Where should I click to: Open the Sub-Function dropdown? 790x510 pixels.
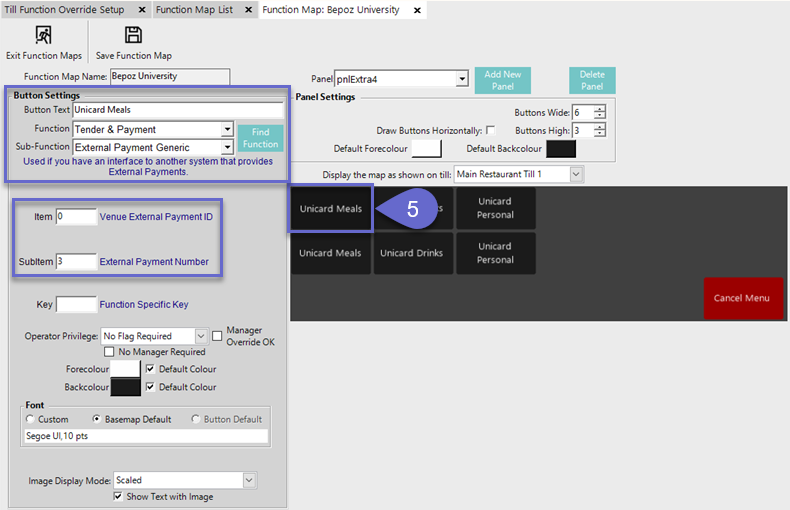click(227, 148)
